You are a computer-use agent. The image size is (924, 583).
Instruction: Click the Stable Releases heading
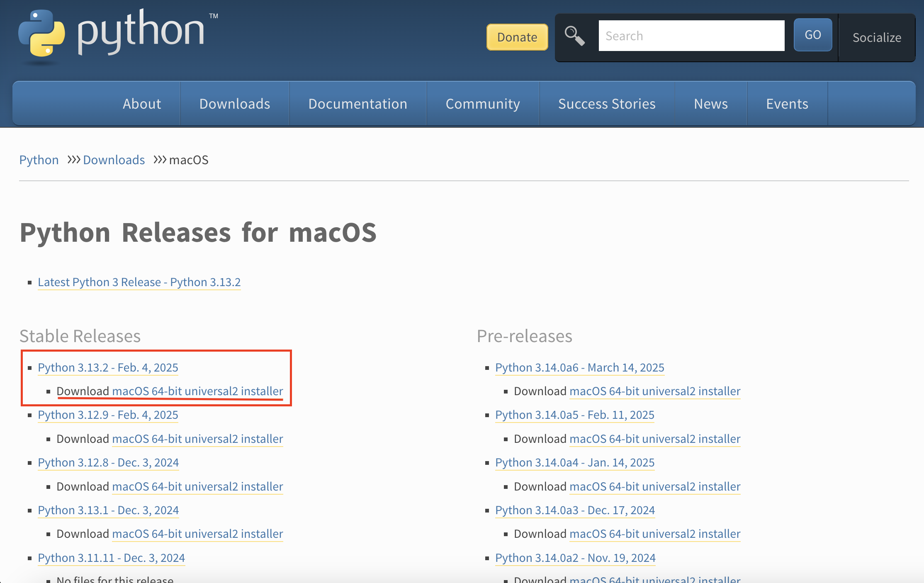pos(80,336)
